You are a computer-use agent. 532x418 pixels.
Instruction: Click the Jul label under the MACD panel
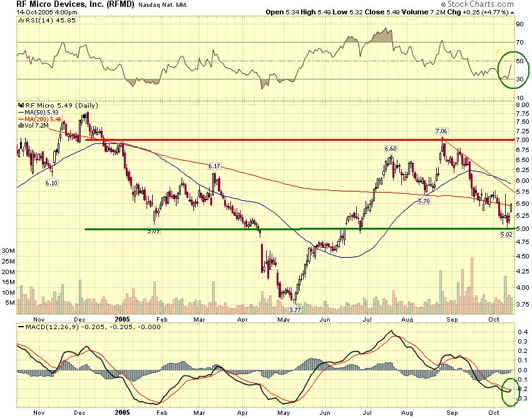pos(367,413)
